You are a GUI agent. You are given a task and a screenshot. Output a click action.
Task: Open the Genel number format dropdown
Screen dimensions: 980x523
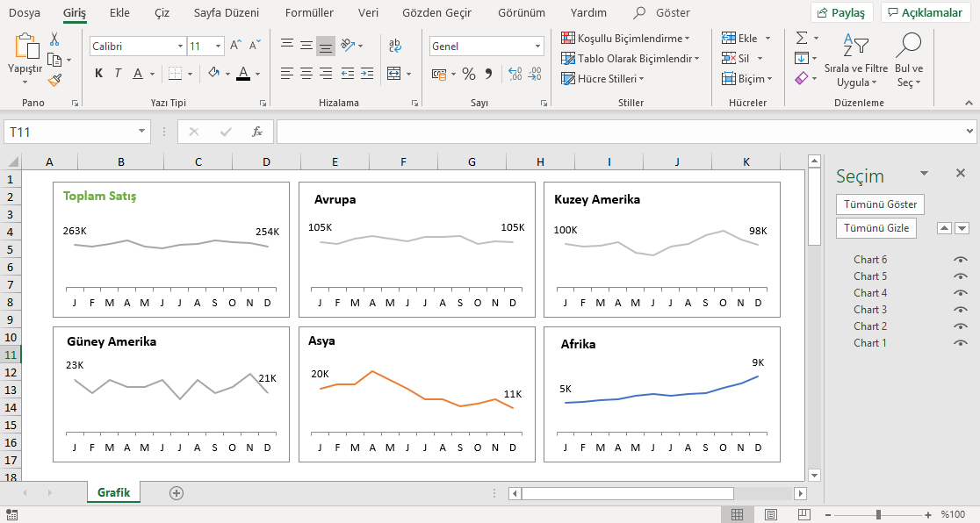(537, 47)
